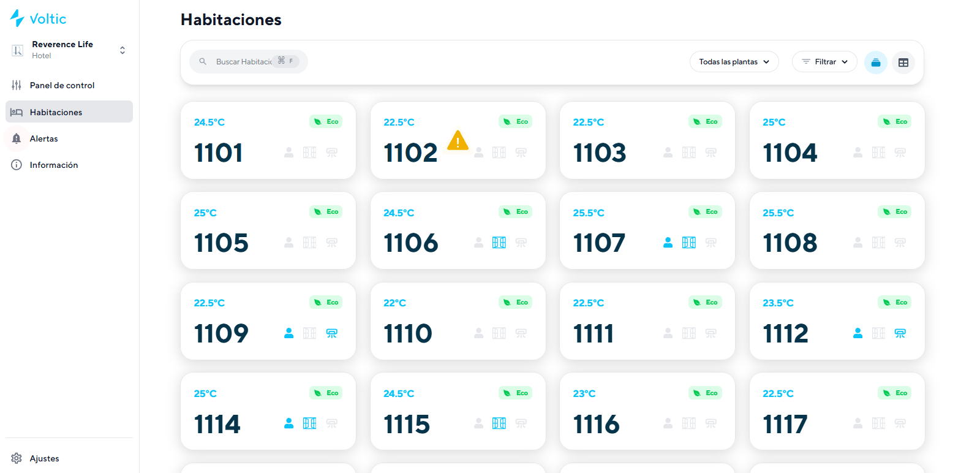Viewport: 980px width, 473px height.
Task: Switch to card view layout
Action: coord(876,62)
